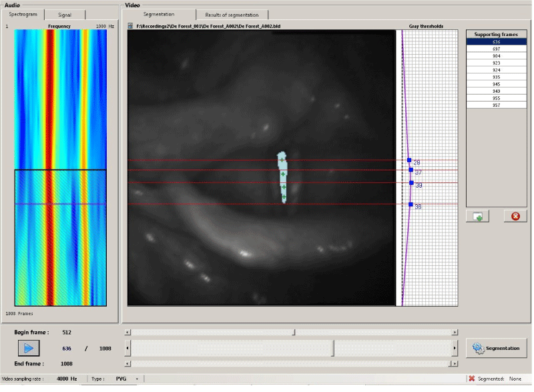Open Results of segmentation tab

coord(232,15)
